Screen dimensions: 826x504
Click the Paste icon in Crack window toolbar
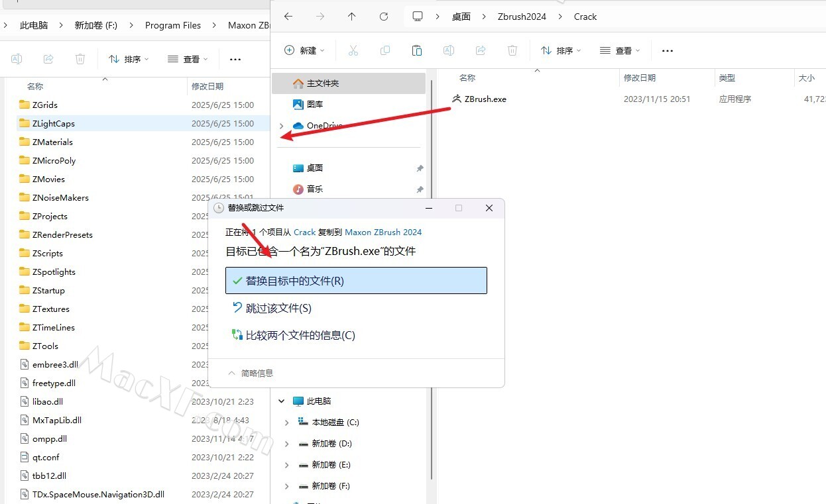coord(417,50)
